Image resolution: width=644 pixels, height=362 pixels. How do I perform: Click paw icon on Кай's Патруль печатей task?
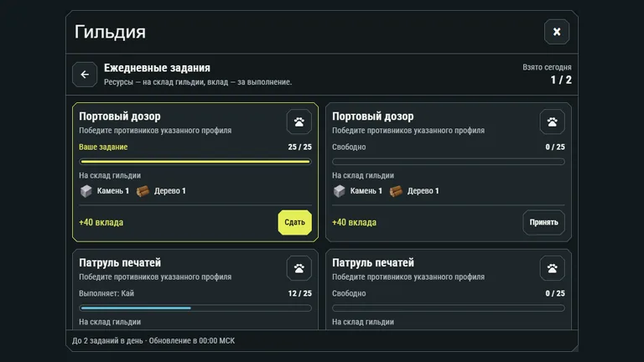(299, 268)
